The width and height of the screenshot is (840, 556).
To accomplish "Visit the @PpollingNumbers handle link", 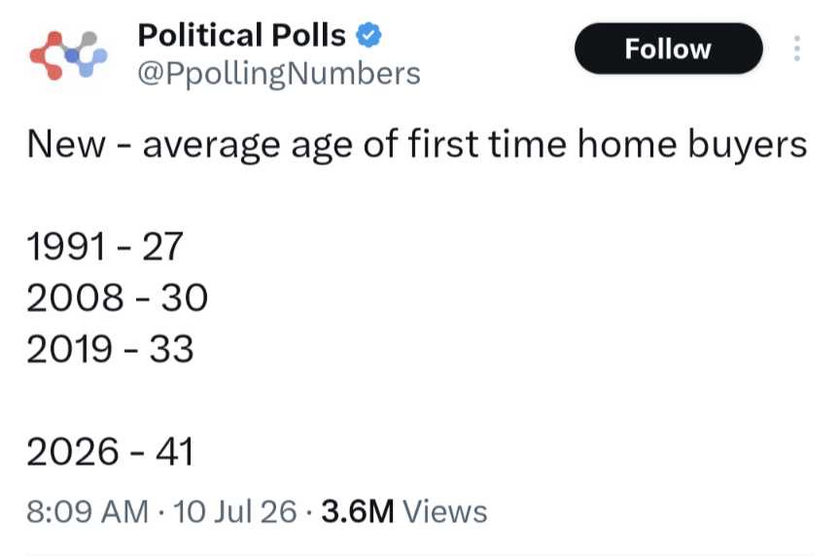I will coord(279,74).
